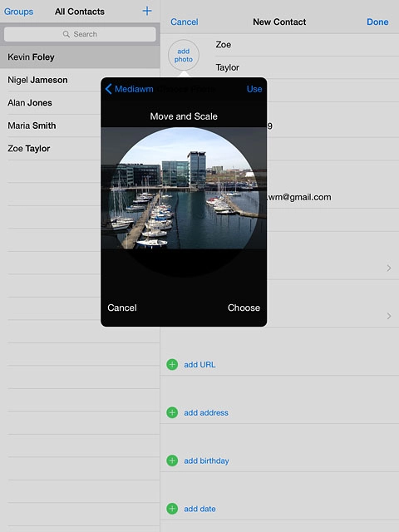Select Kevin Foley in contacts list
The width and height of the screenshot is (399, 532).
(80, 57)
